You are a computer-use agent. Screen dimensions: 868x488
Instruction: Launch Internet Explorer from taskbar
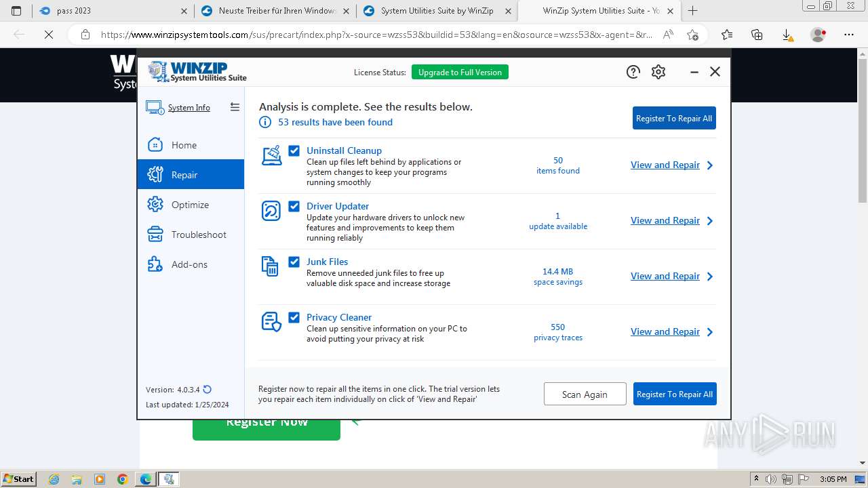tap(54, 479)
